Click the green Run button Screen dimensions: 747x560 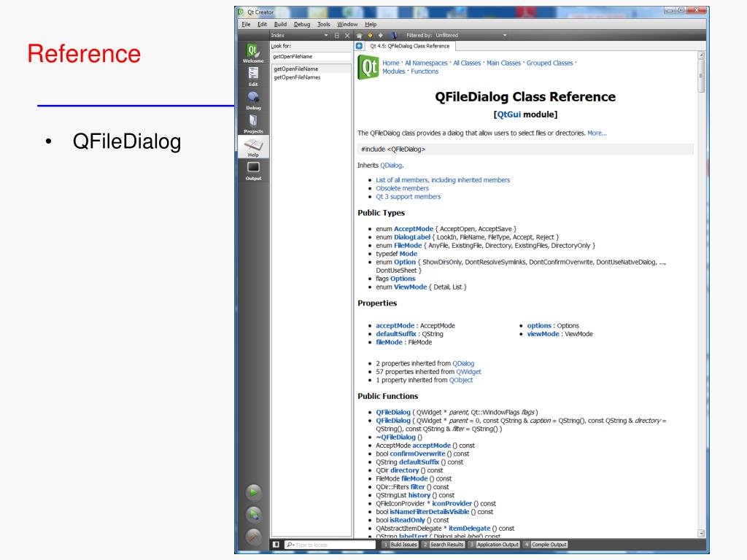pyautogui.click(x=253, y=492)
